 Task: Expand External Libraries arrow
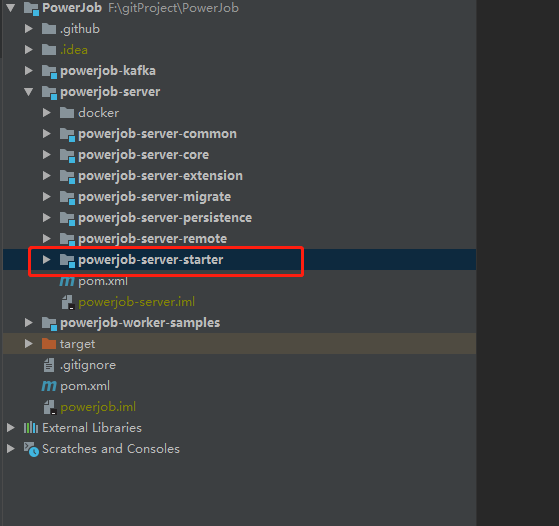[x=11, y=428]
